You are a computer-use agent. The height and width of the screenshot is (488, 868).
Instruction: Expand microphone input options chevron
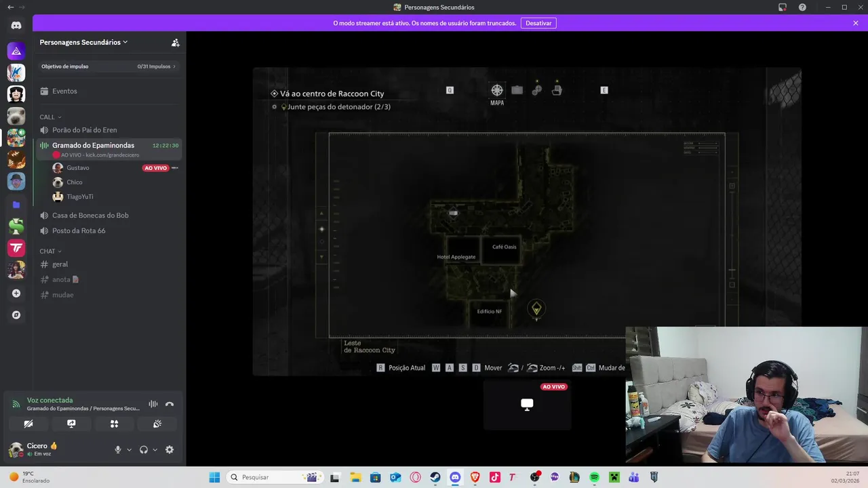coord(129,449)
